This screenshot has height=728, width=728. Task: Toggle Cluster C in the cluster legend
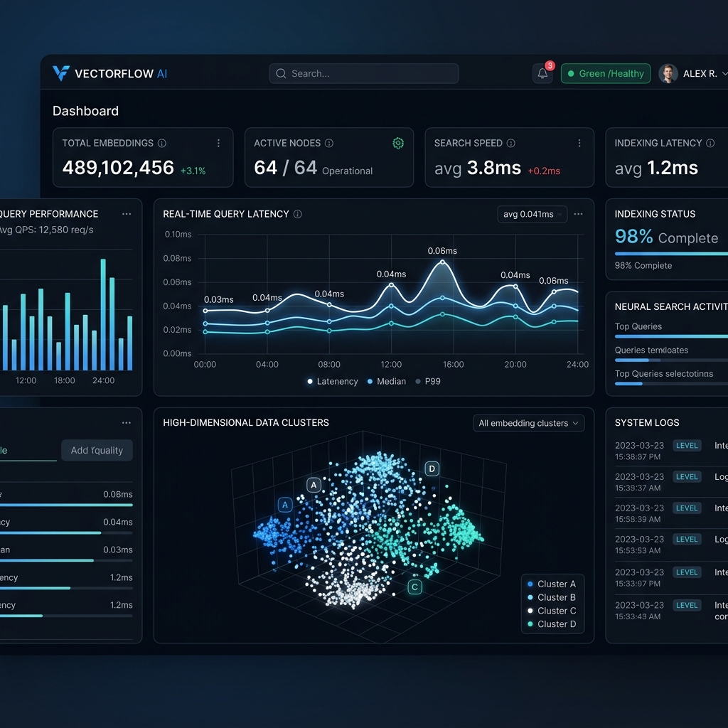[552, 611]
